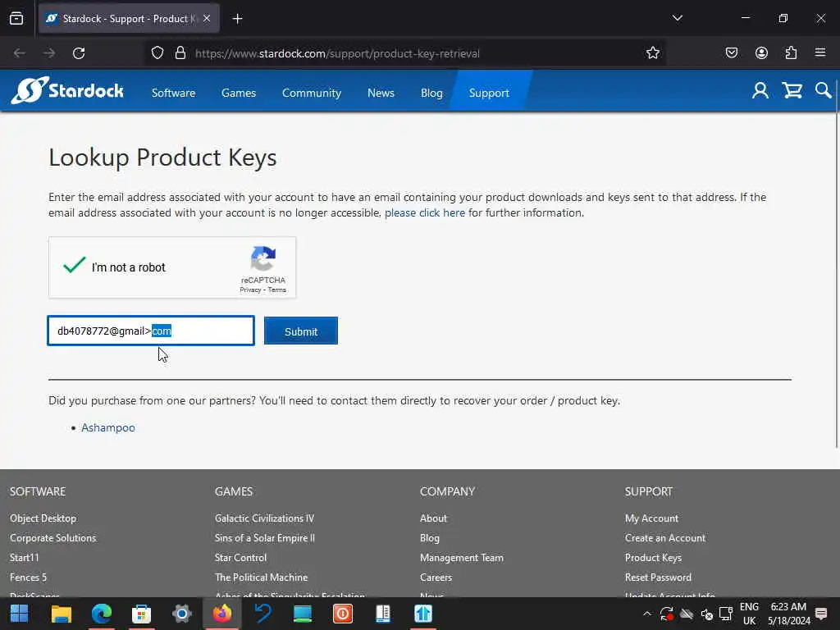840x630 pixels.
Task: Open Corporate Solutions footer link
Action: point(53,538)
